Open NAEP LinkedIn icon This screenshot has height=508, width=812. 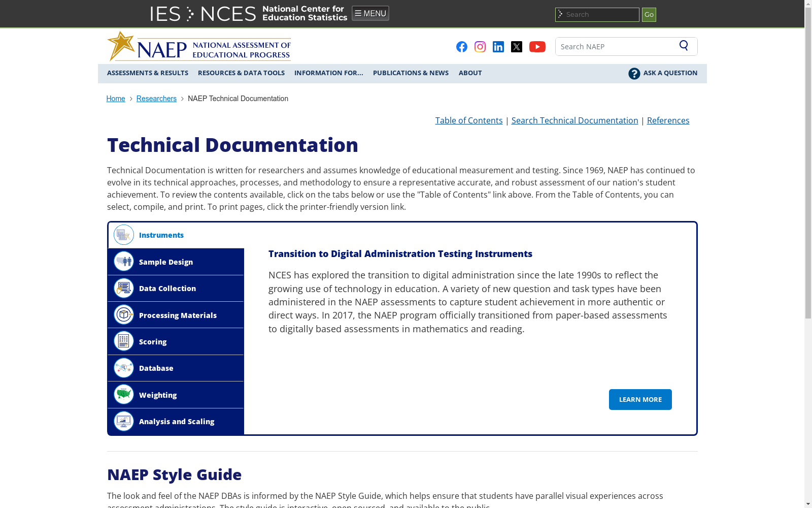tap(498, 47)
